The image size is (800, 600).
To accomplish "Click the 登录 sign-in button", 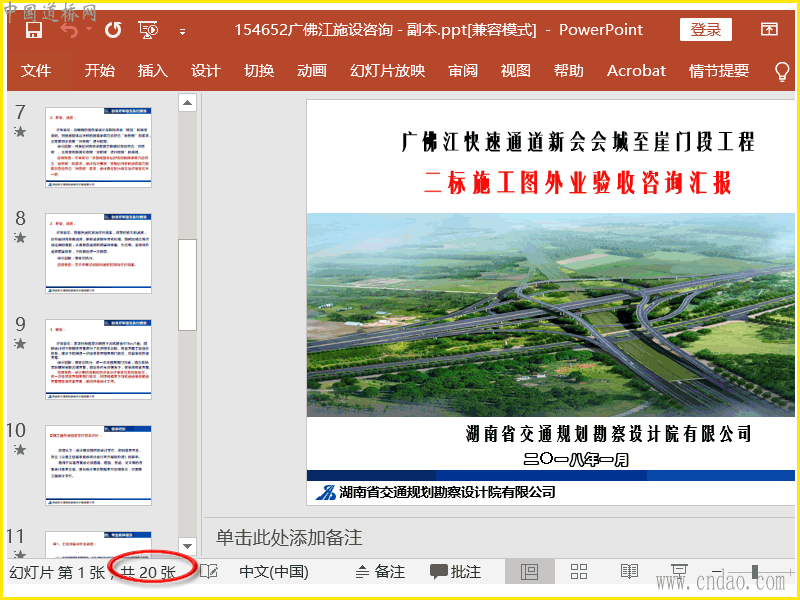I will click(x=706, y=30).
